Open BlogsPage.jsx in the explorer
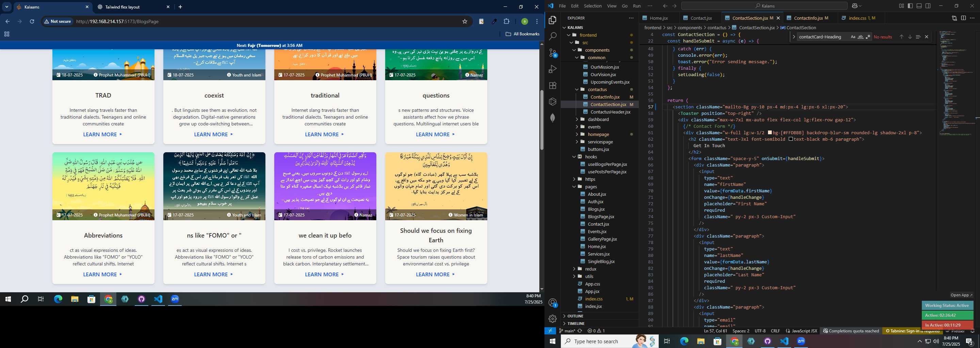The width and height of the screenshot is (980, 348). [x=601, y=216]
